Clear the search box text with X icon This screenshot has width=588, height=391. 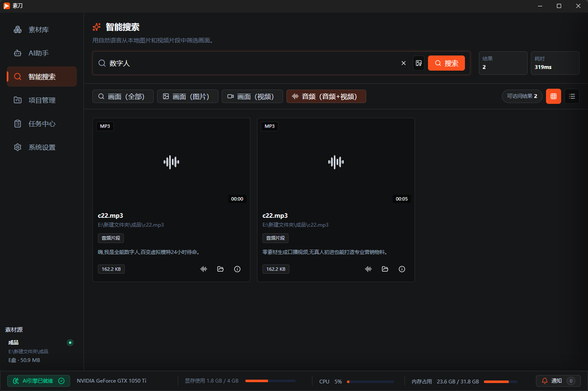pyautogui.click(x=404, y=63)
